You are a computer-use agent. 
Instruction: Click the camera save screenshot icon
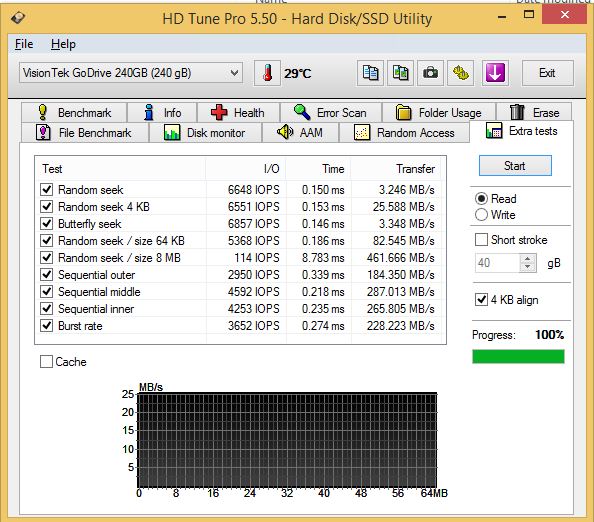430,73
